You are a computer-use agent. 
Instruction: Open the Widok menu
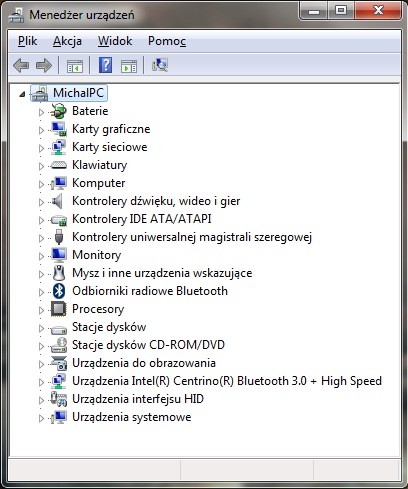pyautogui.click(x=115, y=41)
